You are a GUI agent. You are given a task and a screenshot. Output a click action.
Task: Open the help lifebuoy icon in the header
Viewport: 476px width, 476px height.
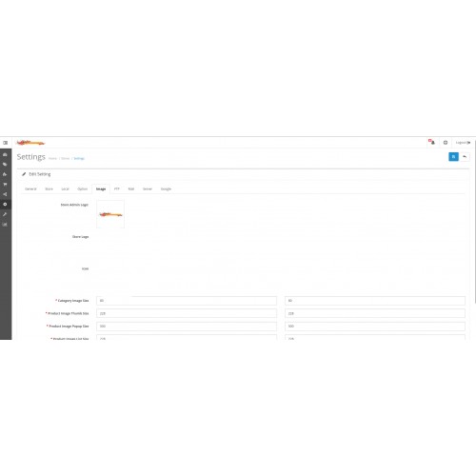tap(446, 143)
